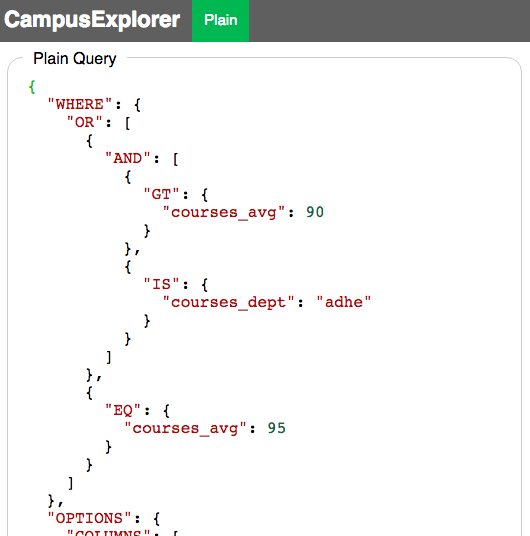Click the opening bracket after "OR"

(x=128, y=123)
